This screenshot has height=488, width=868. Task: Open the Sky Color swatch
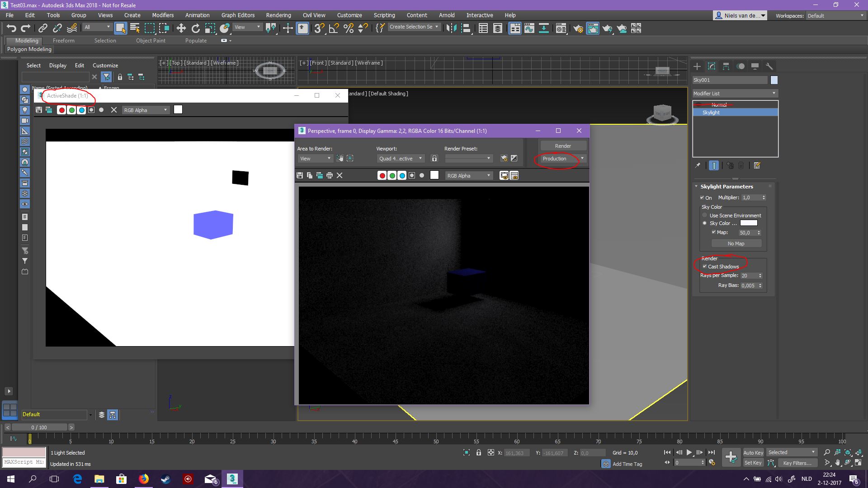click(748, 223)
